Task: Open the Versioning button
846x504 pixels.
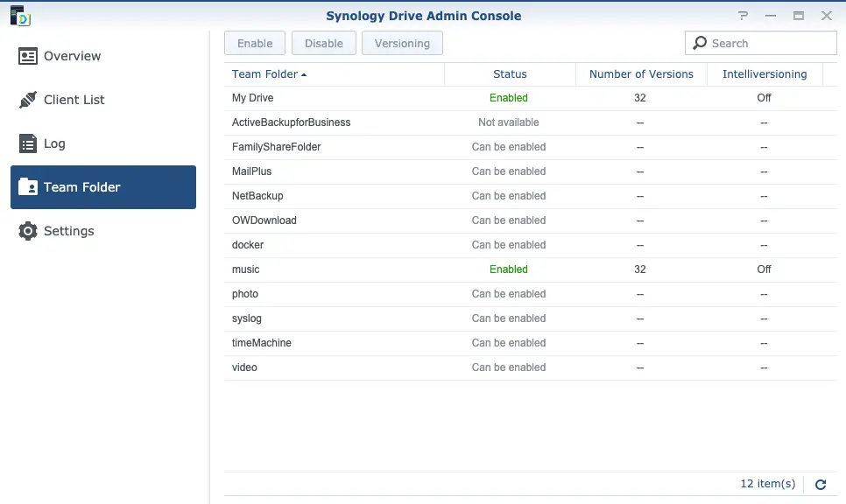Action: (402, 43)
